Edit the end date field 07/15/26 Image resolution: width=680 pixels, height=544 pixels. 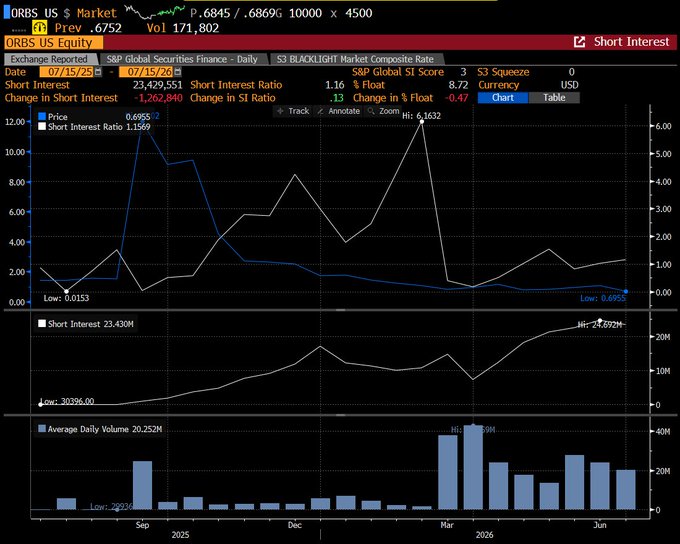point(146,72)
